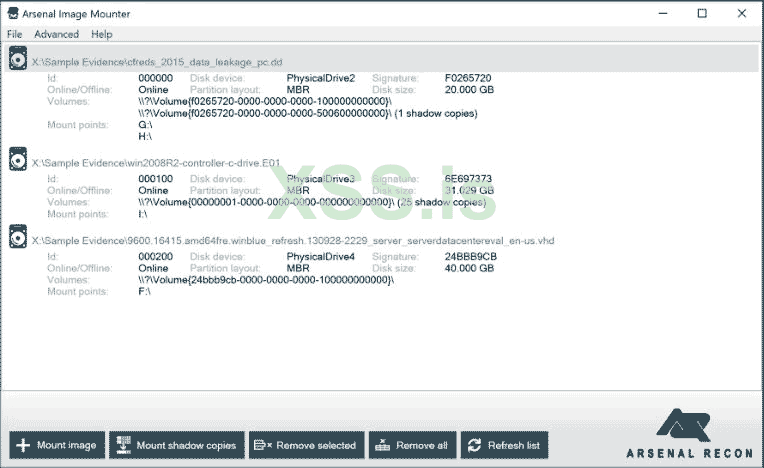Click the Id value 000000

(x=155, y=78)
